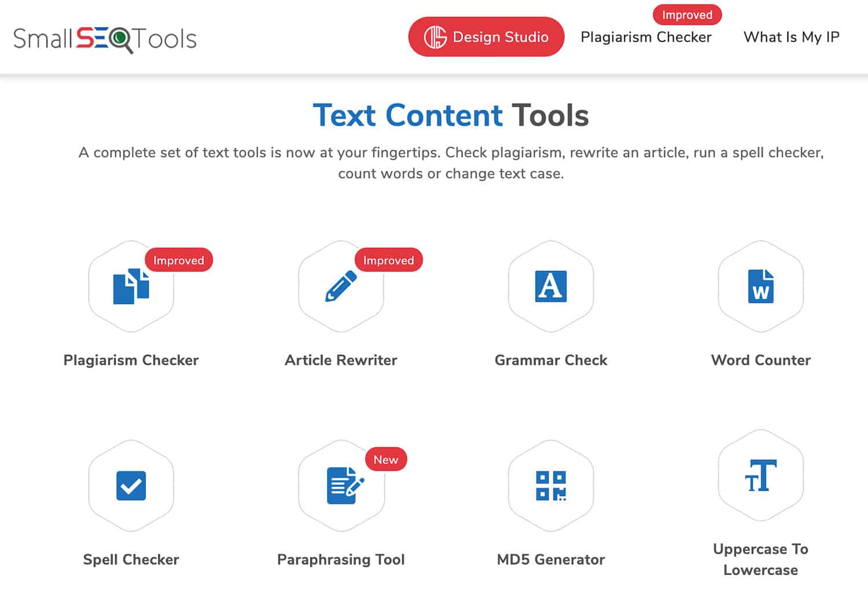868x597 pixels.
Task: Click the Improved badge on Article Rewriter
Action: (388, 260)
